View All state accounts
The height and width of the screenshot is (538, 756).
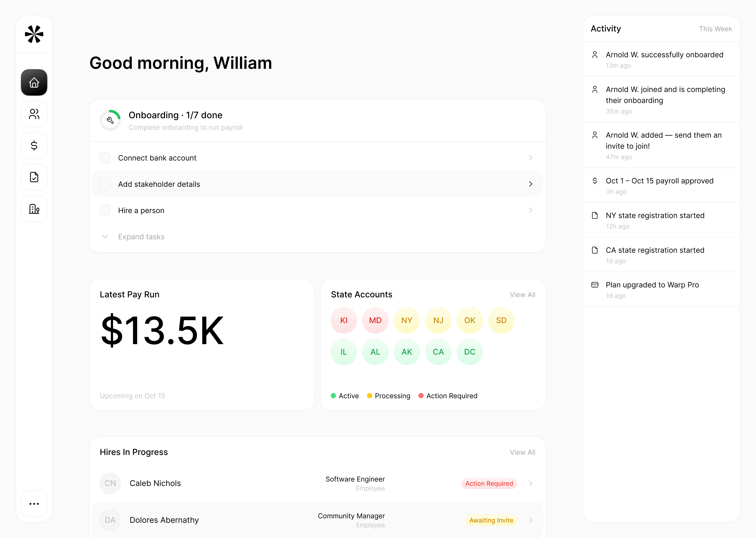pos(522,294)
